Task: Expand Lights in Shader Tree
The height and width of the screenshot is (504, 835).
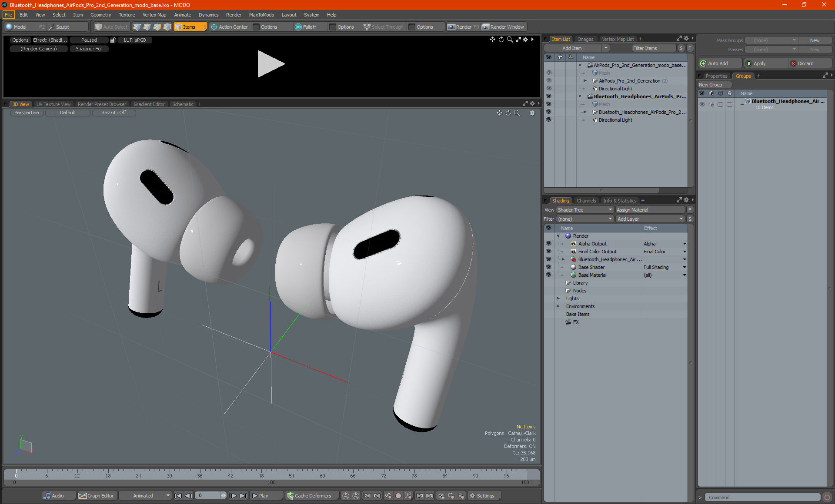Action: 558,298
